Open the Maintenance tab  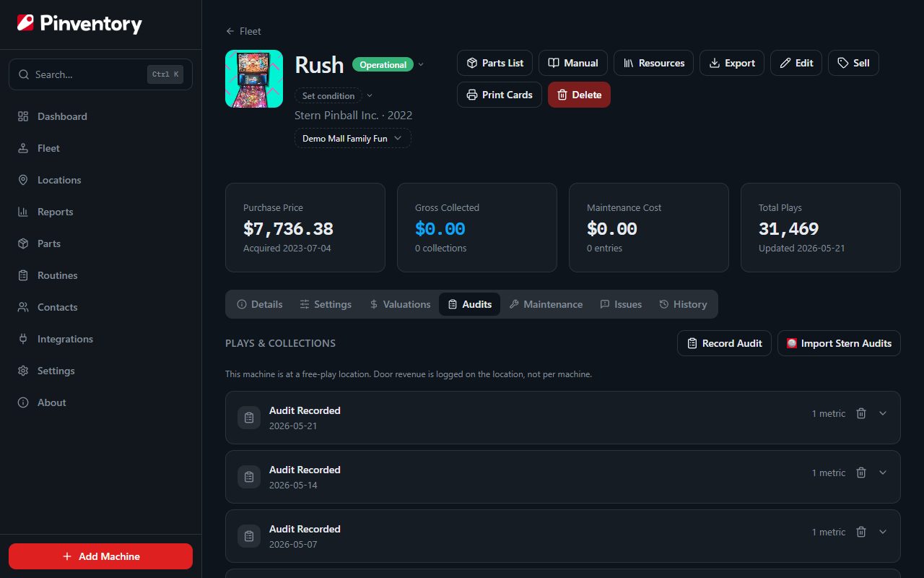click(x=546, y=304)
